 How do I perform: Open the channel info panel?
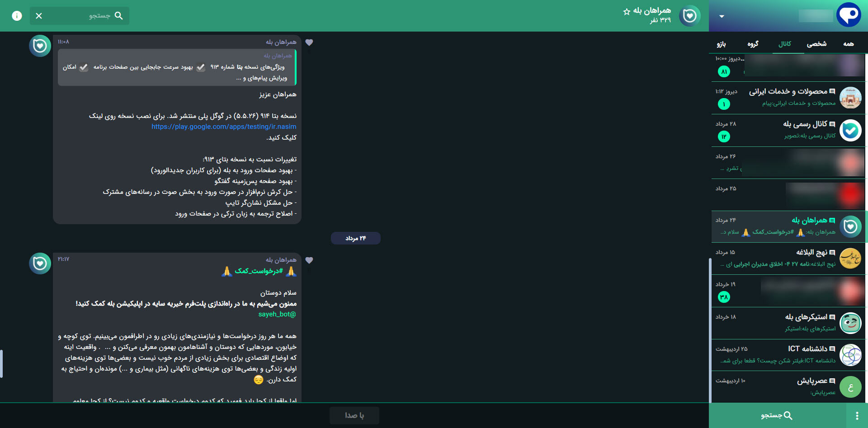click(17, 16)
